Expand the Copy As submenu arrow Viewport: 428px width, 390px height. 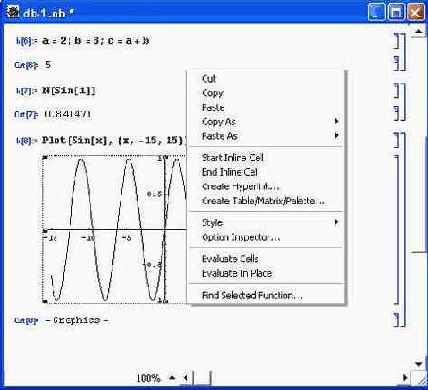point(337,121)
